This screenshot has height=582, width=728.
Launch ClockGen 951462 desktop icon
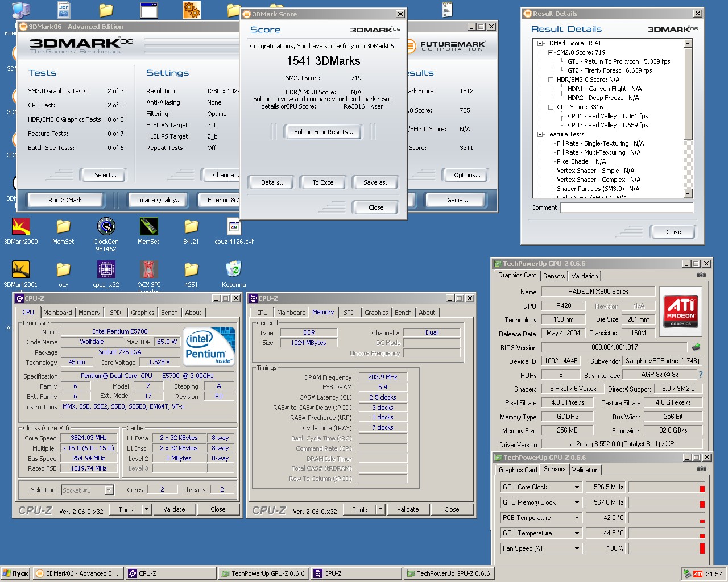[106, 227]
